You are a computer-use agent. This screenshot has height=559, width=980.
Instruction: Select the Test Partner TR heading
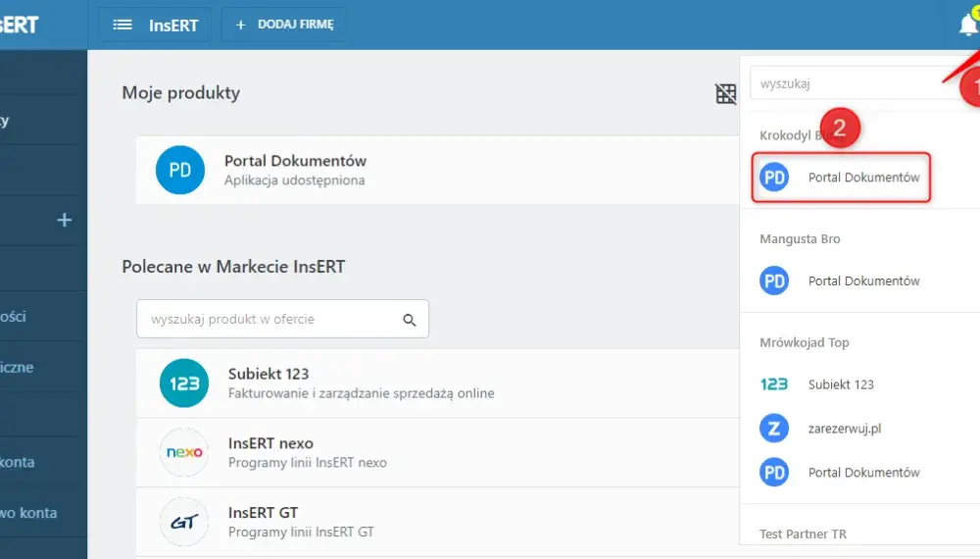(803, 534)
